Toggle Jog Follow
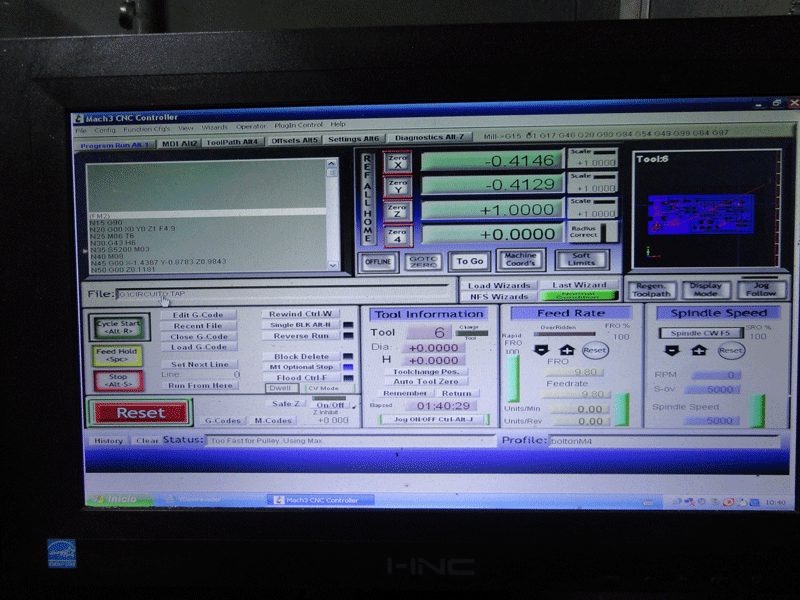This screenshot has width=800, height=600. point(761,289)
